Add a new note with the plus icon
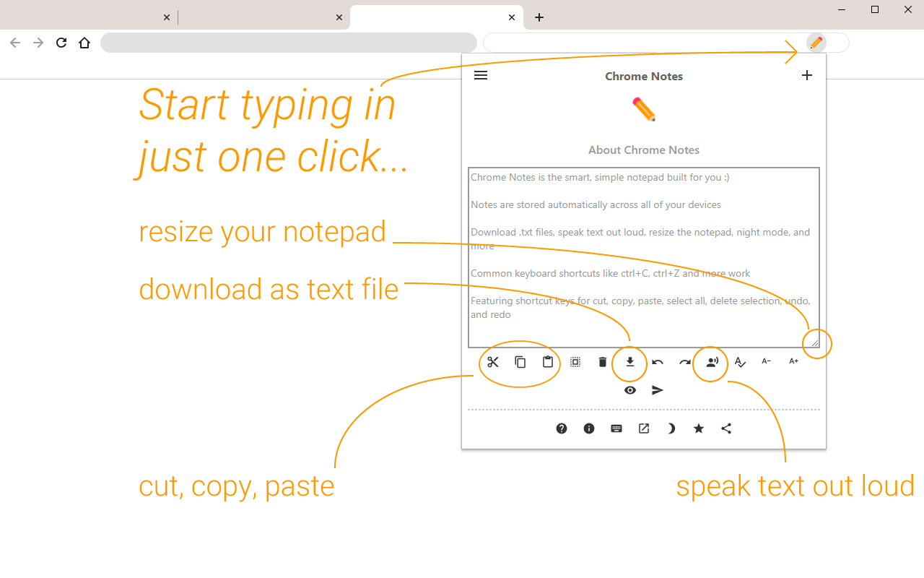This screenshot has height=578, width=924. coord(807,75)
